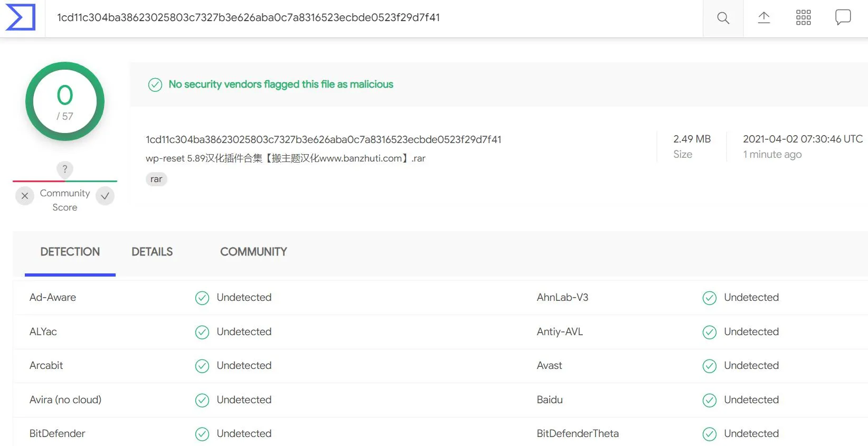Open the comment bubble icon

point(843,17)
